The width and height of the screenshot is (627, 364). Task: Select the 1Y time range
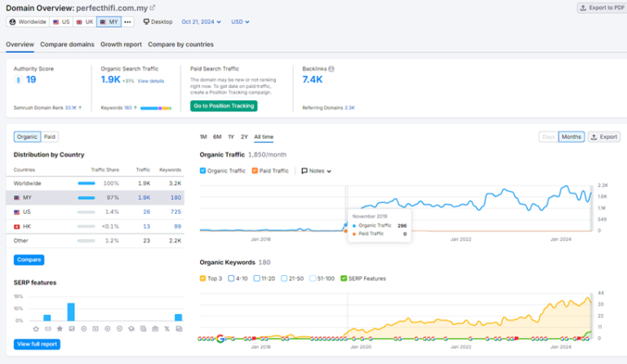coord(231,136)
